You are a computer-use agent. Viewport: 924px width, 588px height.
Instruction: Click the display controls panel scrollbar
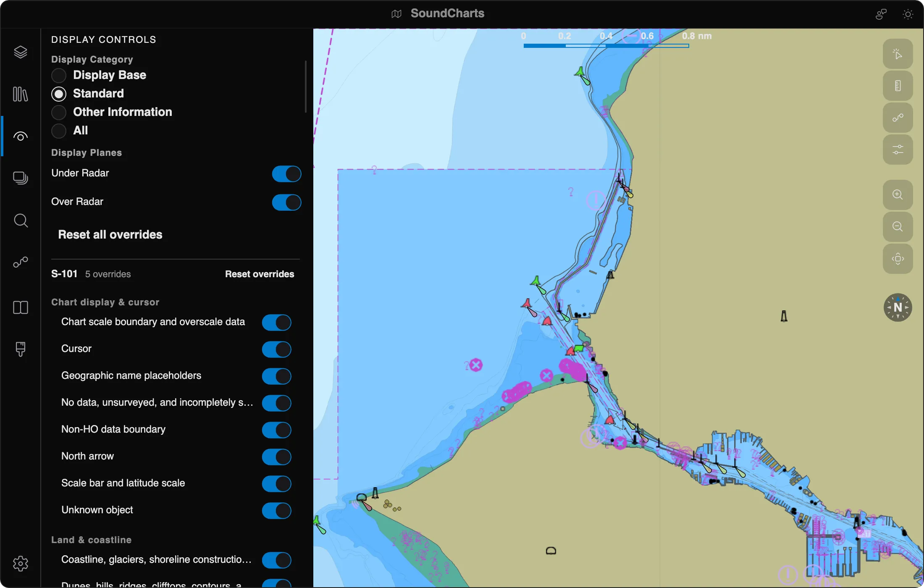[x=306, y=87]
